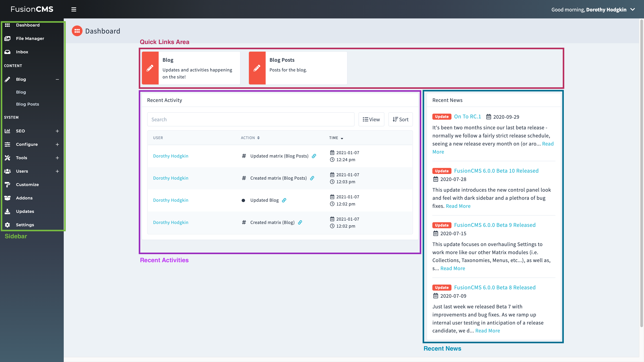Open FusionCMS 6.0.0 Beta 10 Released article
Viewport: 644px width, 362px height.
click(496, 171)
